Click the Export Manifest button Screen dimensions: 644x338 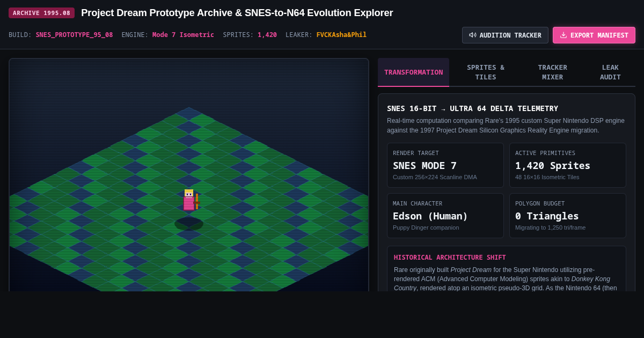594,35
